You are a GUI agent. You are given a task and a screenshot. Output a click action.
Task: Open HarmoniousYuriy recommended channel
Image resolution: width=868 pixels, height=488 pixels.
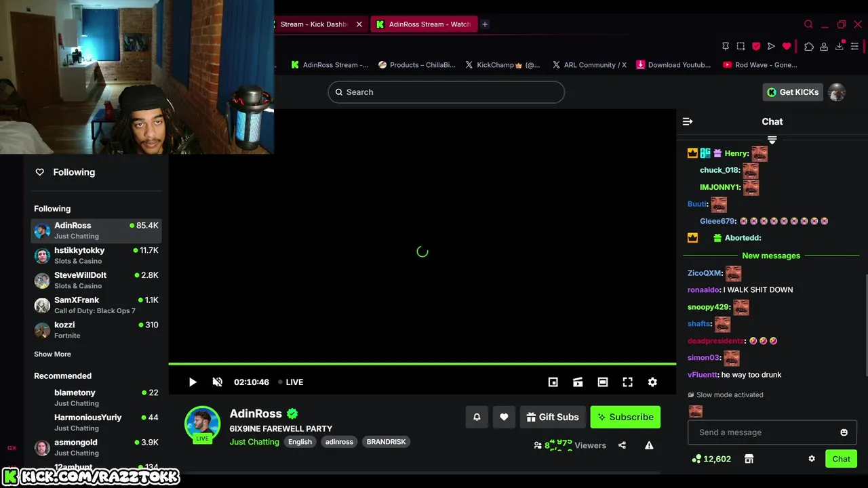tap(96, 422)
